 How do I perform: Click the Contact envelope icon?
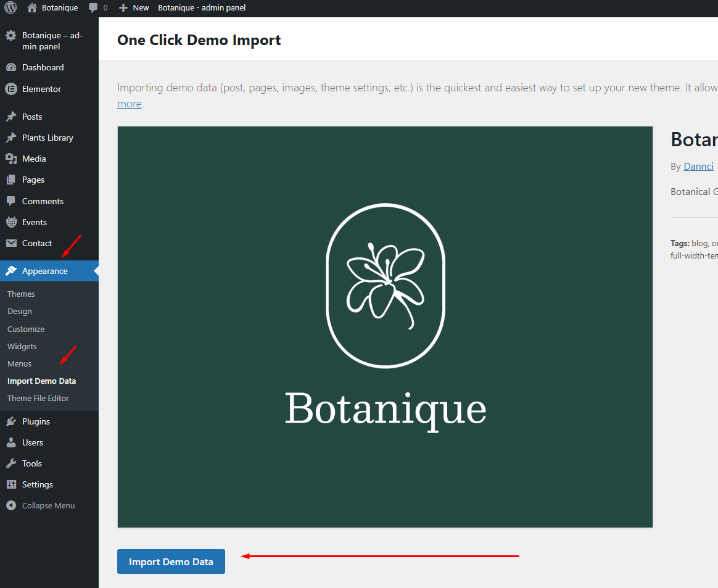point(11,243)
